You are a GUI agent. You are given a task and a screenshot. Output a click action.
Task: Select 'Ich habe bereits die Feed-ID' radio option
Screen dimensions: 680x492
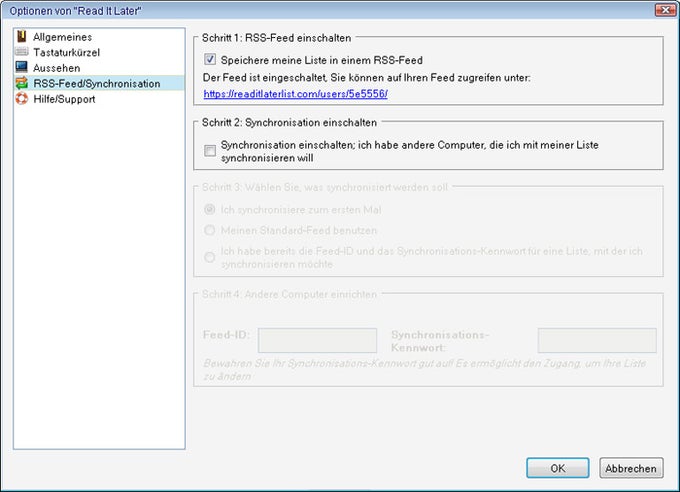coord(209,257)
